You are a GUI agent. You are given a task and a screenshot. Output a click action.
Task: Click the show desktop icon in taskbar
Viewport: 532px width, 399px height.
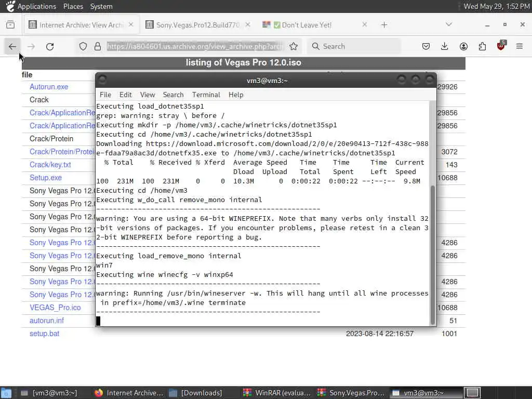pyautogui.click(x=6, y=393)
